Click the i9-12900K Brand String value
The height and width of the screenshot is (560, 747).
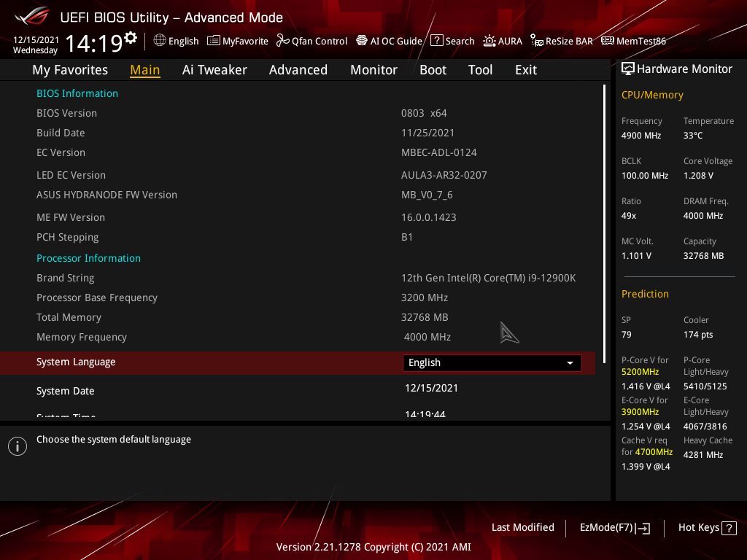coord(488,278)
